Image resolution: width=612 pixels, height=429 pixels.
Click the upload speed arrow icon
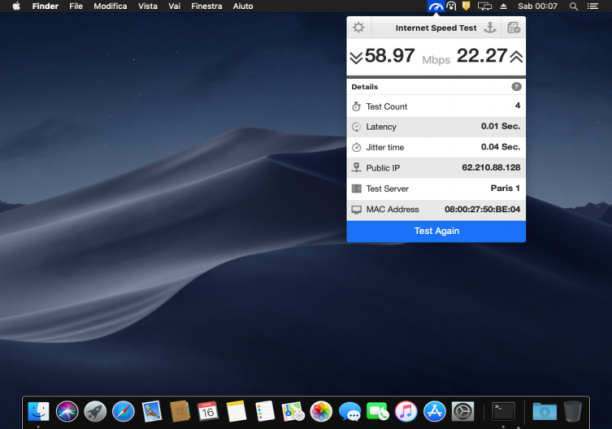coord(516,57)
